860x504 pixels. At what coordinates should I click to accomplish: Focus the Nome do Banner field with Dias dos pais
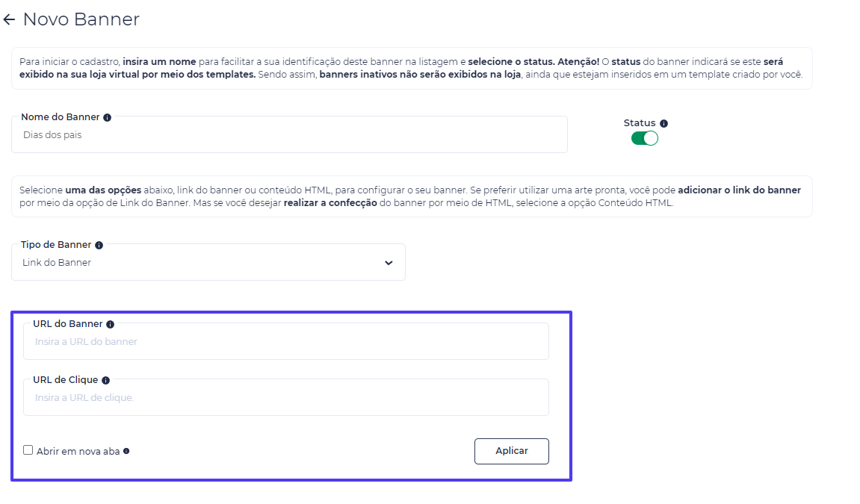click(290, 134)
